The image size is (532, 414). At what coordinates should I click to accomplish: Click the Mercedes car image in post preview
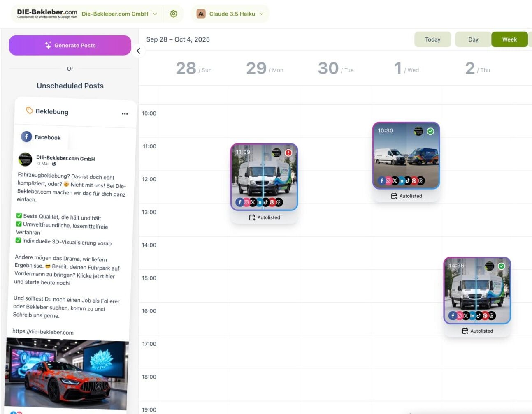click(x=67, y=374)
